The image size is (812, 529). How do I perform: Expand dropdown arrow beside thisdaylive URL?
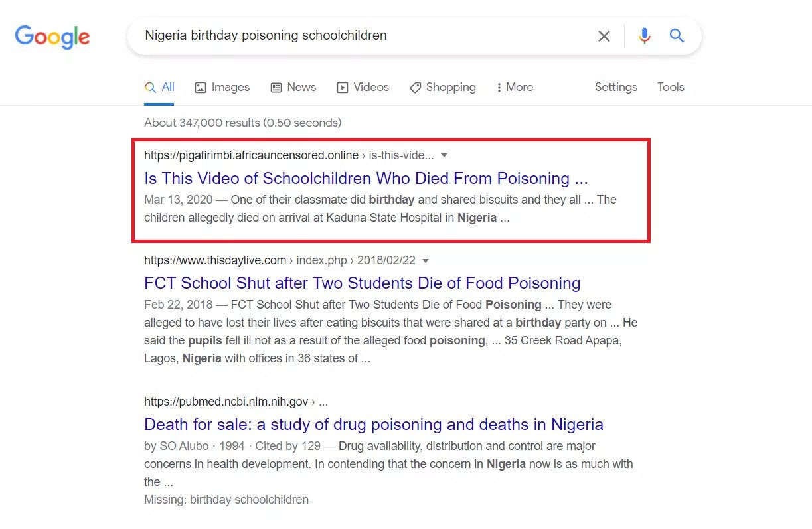(426, 260)
